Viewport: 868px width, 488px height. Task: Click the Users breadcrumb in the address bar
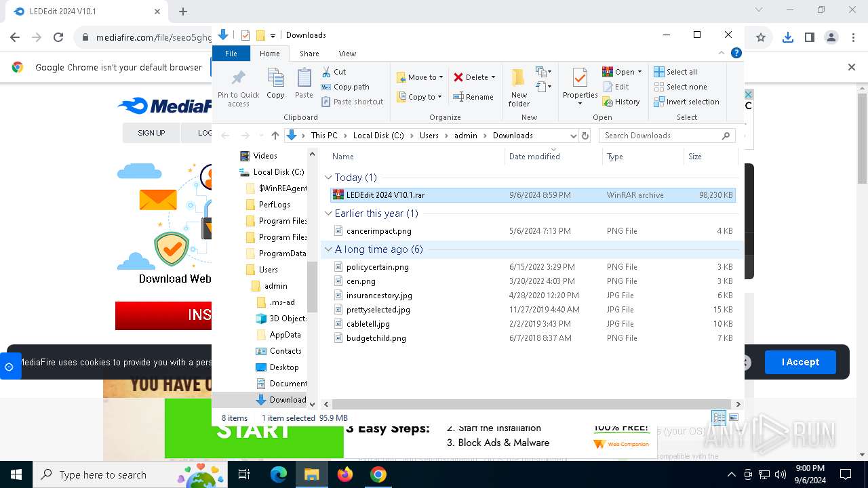(429, 136)
